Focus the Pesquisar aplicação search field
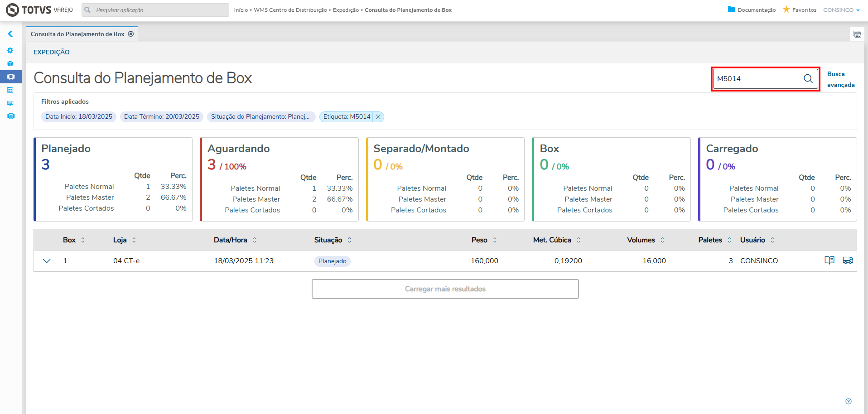The width and height of the screenshot is (868, 414). [x=161, y=10]
